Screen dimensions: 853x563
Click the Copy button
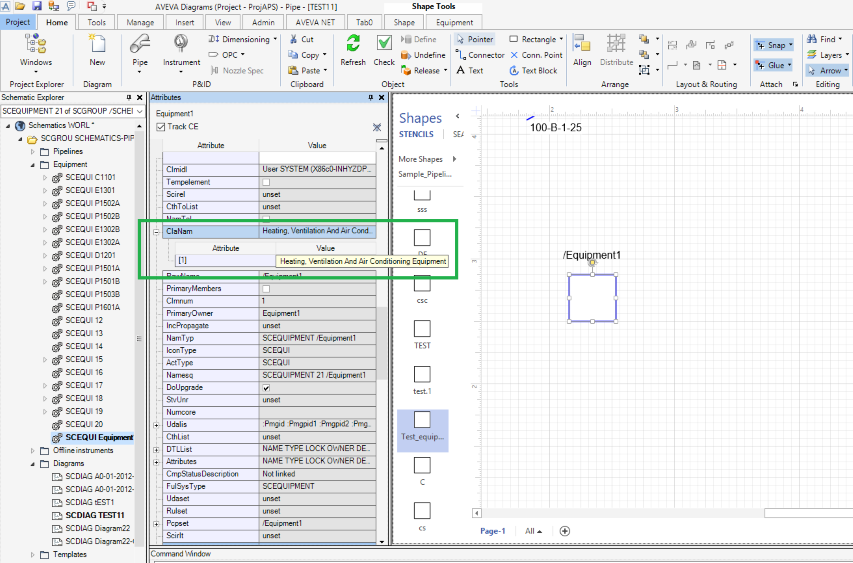click(x=307, y=55)
